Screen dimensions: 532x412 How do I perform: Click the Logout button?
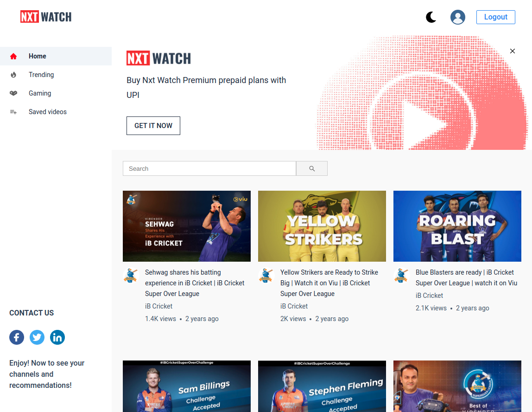(x=496, y=17)
